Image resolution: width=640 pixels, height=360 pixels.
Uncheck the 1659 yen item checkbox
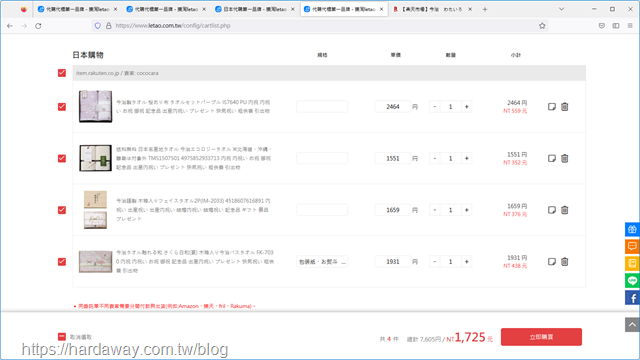[x=62, y=210]
